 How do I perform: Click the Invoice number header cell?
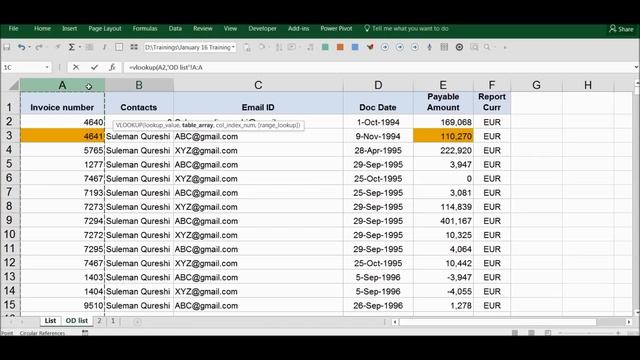[62, 102]
